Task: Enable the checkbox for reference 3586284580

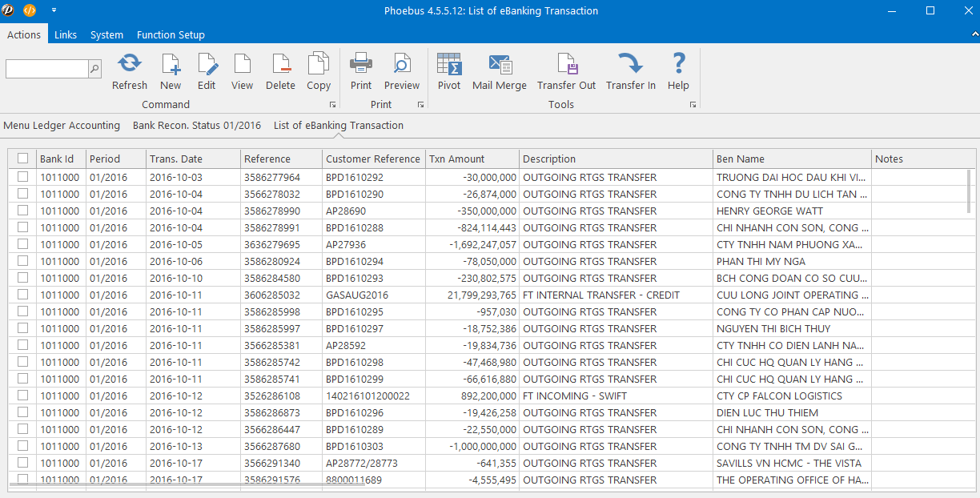Action: [22, 278]
